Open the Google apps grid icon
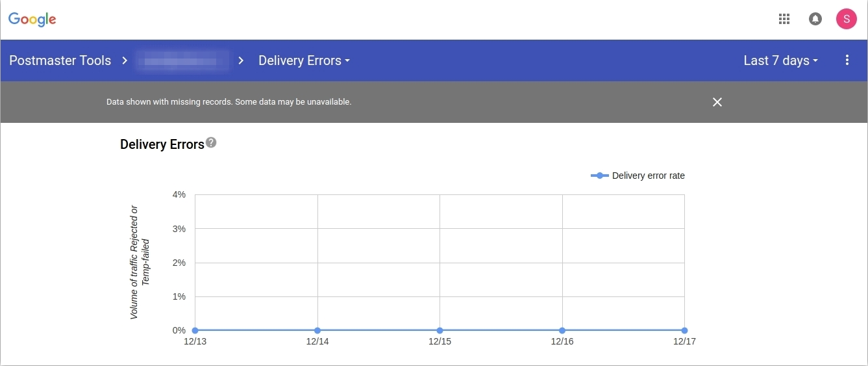Image resolution: width=868 pixels, height=366 pixels. click(784, 19)
